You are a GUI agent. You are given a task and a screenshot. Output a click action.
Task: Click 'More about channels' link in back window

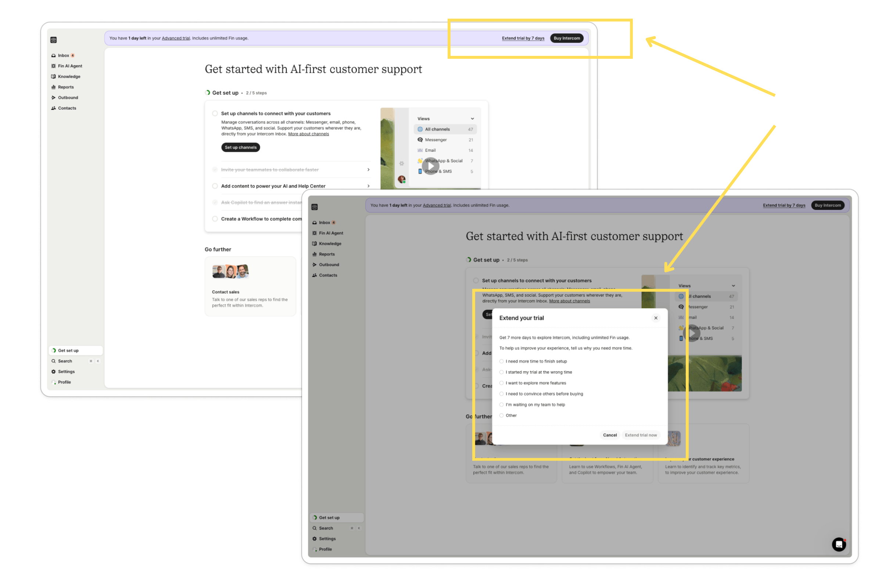(x=308, y=134)
